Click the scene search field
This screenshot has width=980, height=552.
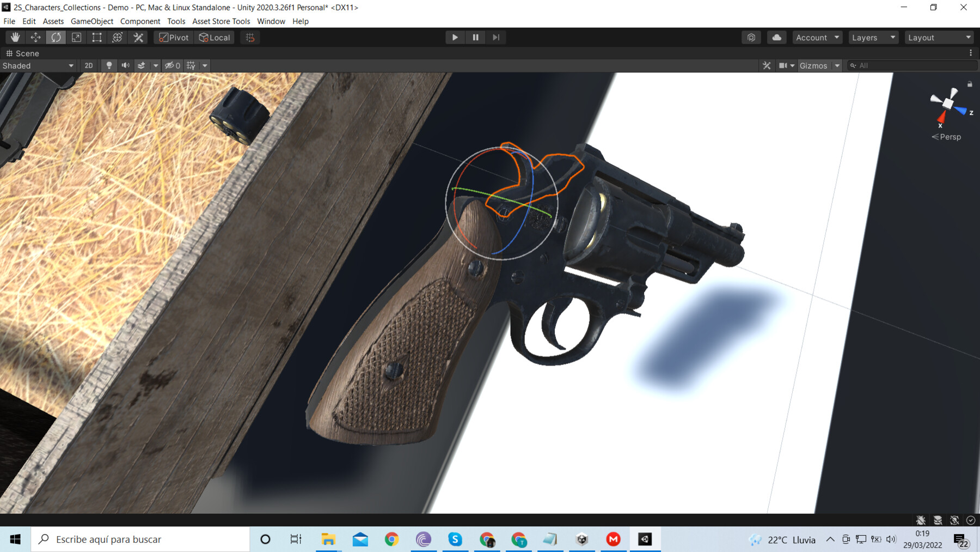pyautogui.click(x=912, y=65)
